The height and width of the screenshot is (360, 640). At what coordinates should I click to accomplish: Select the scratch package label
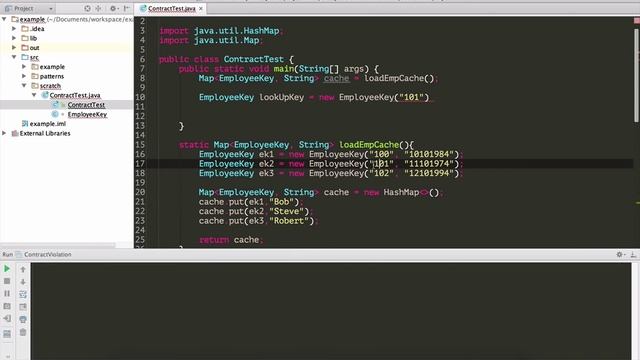pyautogui.click(x=50, y=86)
